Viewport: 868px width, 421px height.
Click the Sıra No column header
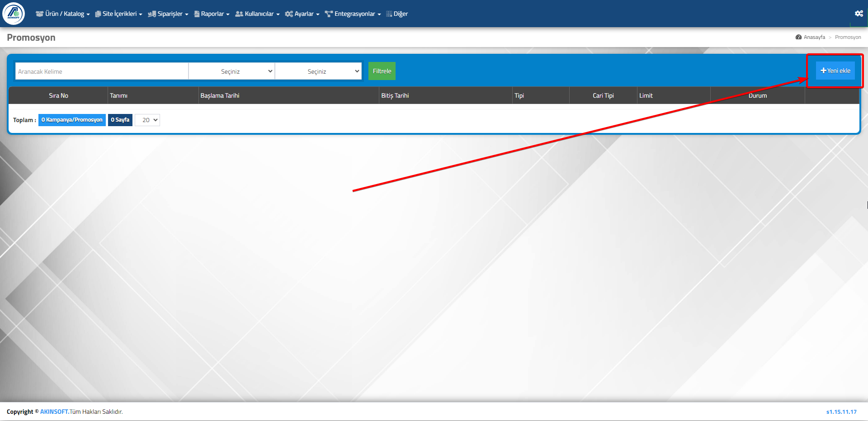(x=58, y=95)
